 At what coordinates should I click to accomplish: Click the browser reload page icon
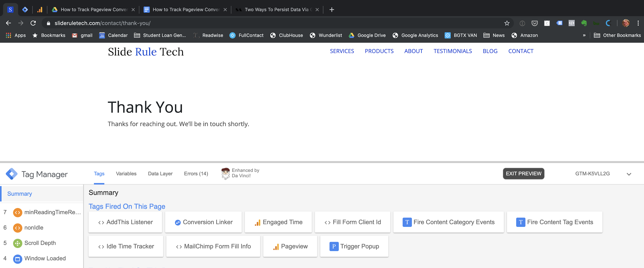pos(33,23)
